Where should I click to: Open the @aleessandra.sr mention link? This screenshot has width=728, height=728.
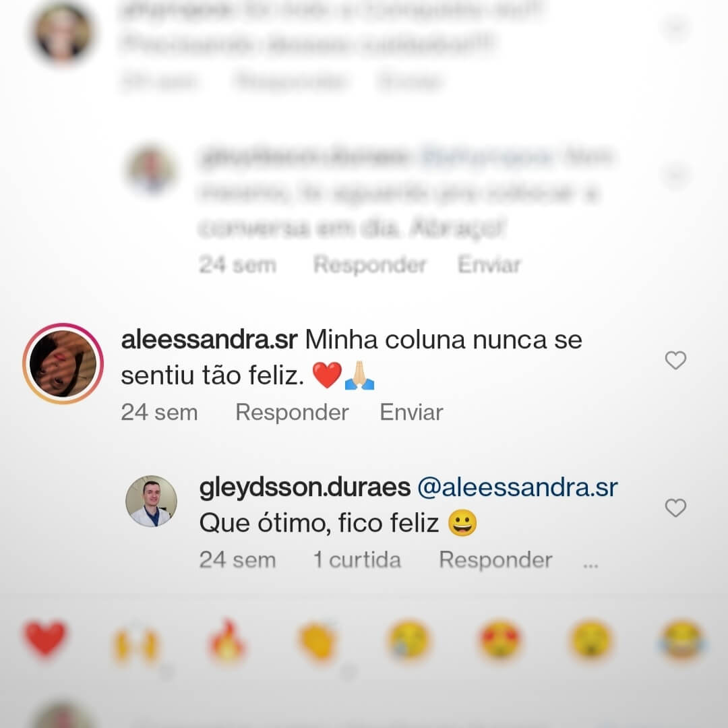coord(518,487)
